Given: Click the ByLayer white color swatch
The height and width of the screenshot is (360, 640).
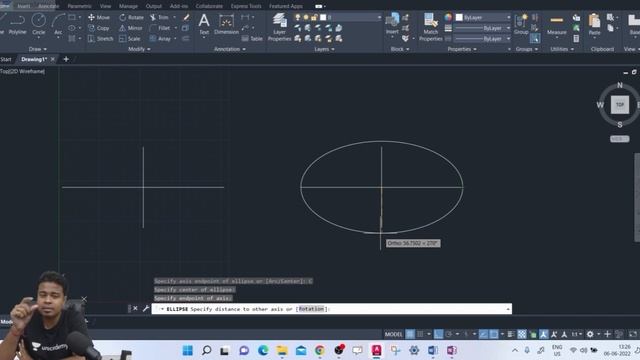Looking at the screenshot, I should coord(459,18).
